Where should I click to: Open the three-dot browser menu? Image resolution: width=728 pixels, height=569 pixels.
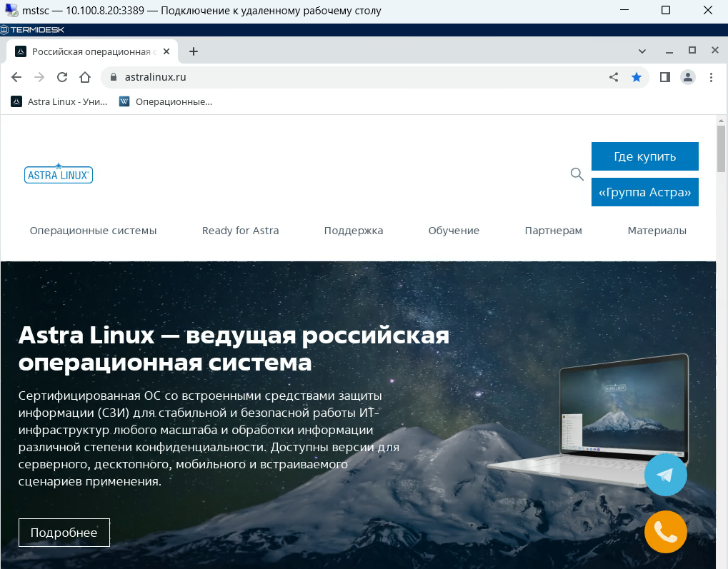tap(711, 77)
